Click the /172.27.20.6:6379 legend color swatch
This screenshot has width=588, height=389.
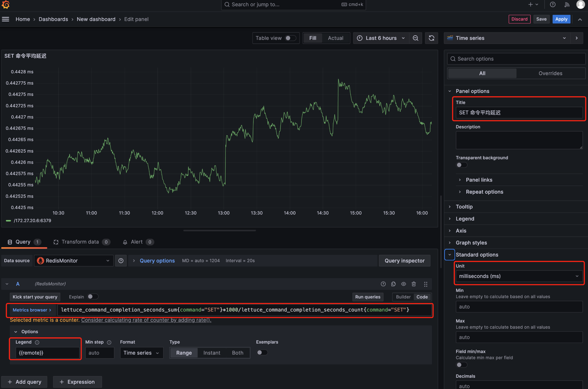click(x=8, y=221)
